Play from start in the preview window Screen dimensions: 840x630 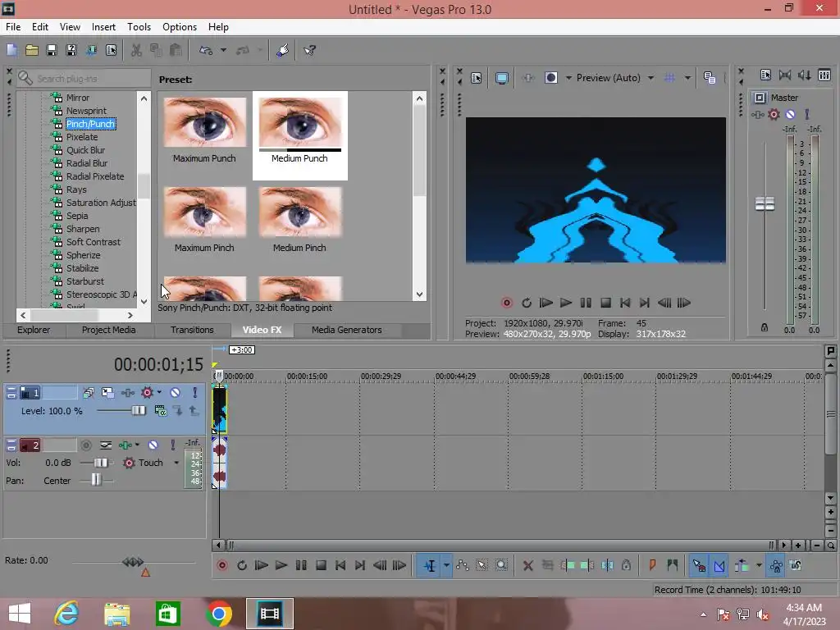click(546, 303)
